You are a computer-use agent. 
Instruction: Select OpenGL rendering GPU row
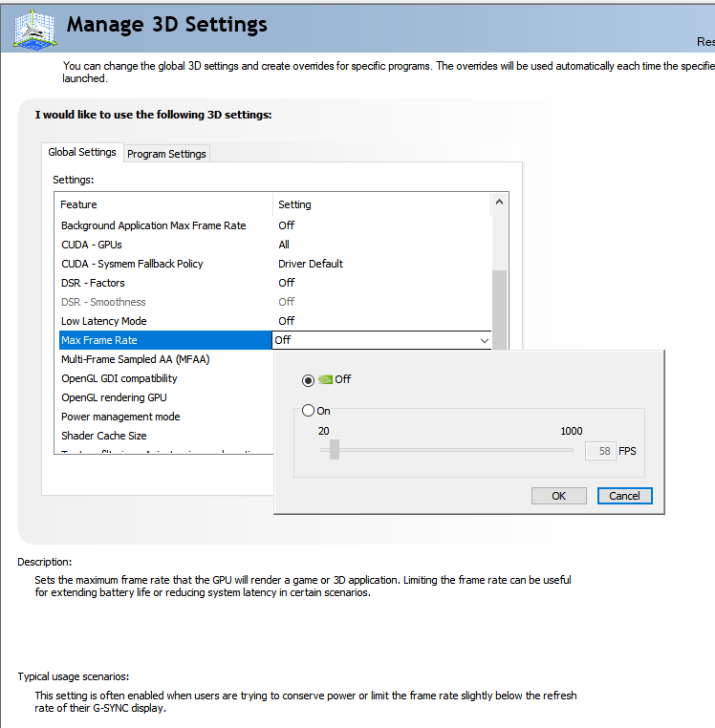(166, 397)
